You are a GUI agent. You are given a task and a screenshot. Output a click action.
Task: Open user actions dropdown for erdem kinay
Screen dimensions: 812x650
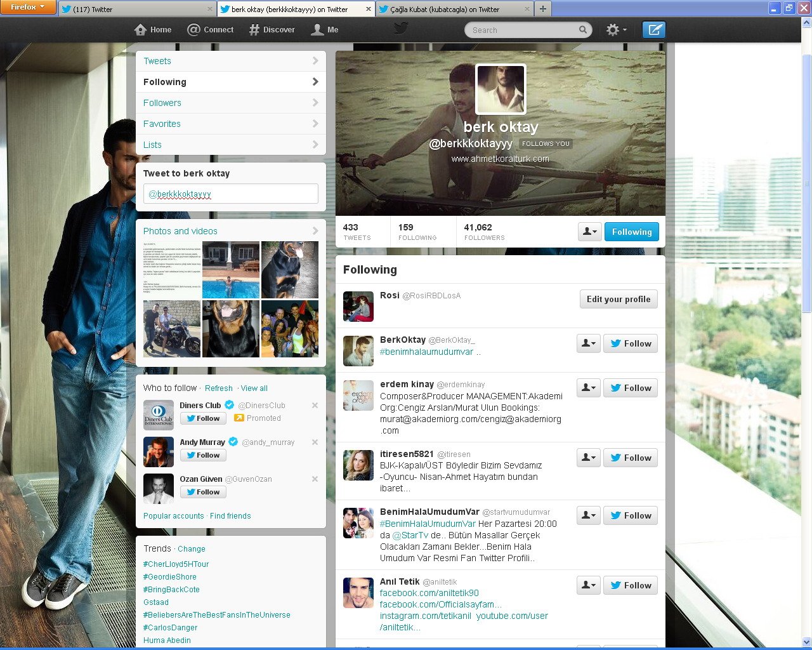tap(588, 388)
